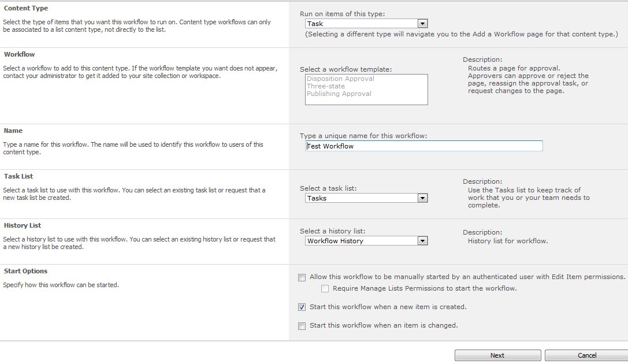The width and height of the screenshot is (628, 364).
Task: Click the Content Type section heading
Action: (x=26, y=8)
